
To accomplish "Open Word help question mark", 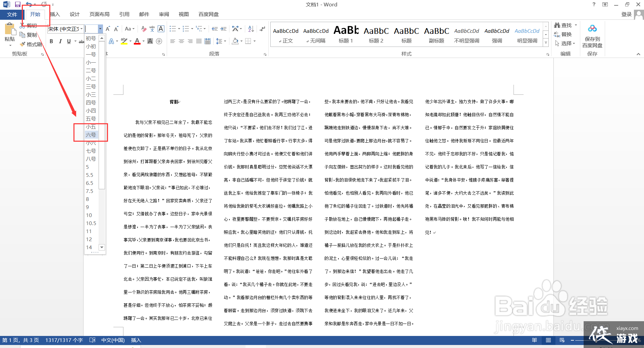I will pyautogui.click(x=594, y=4).
